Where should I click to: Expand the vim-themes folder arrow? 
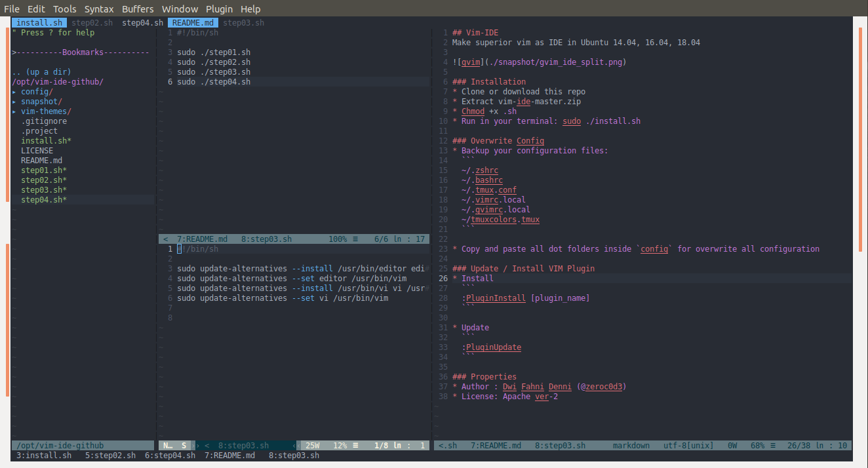tap(14, 111)
